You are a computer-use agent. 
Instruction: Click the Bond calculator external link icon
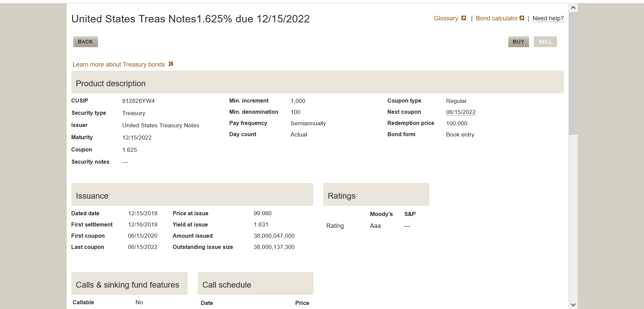[522, 18]
